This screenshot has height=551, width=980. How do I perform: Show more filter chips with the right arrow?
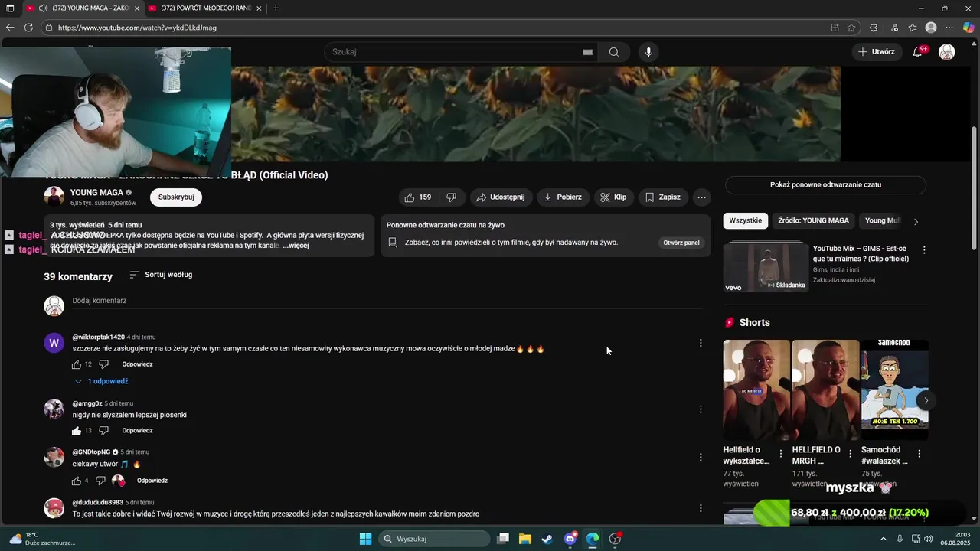(916, 221)
